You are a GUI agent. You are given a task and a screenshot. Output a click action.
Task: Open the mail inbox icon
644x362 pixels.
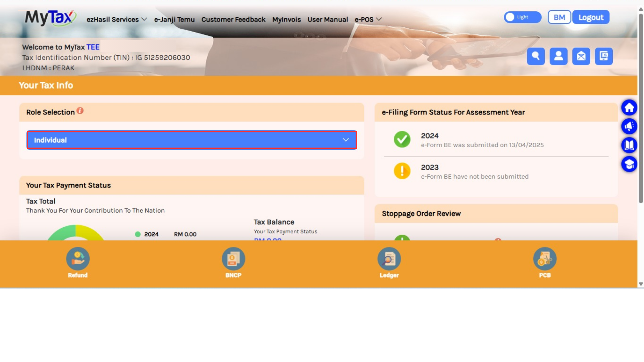click(581, 56)
